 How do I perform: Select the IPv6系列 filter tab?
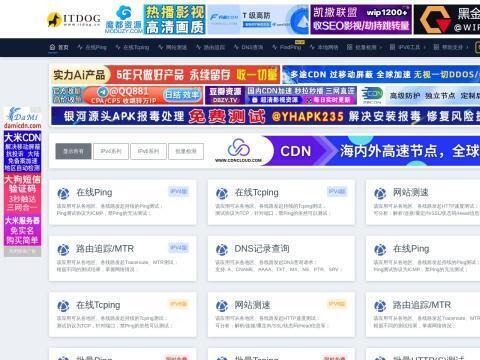pos(148,151)
